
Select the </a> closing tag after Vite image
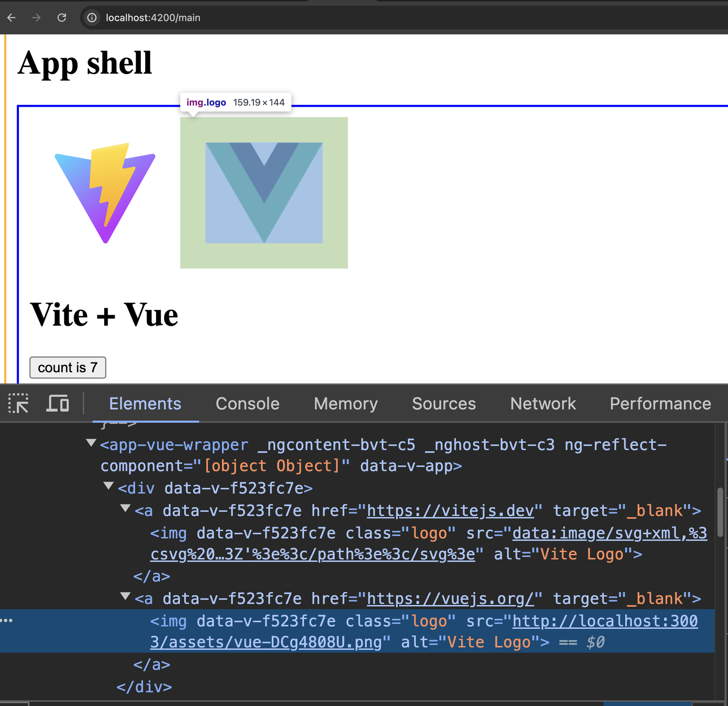[152, 576]
